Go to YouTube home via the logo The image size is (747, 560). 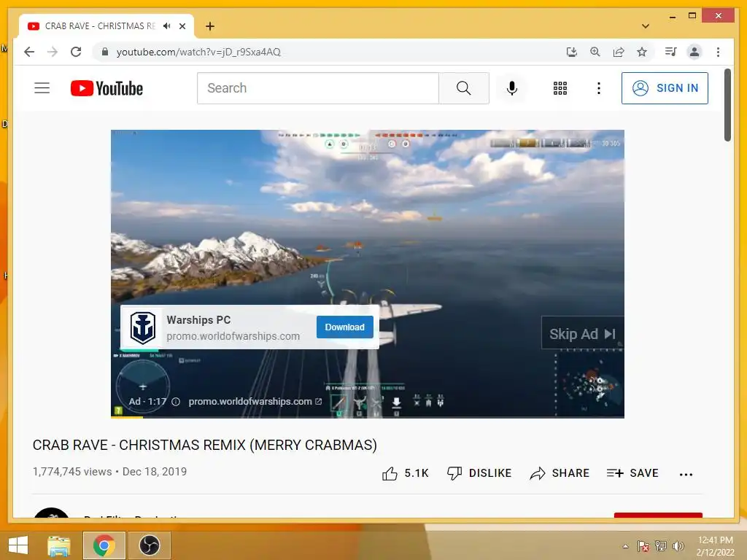click(107, 88)
